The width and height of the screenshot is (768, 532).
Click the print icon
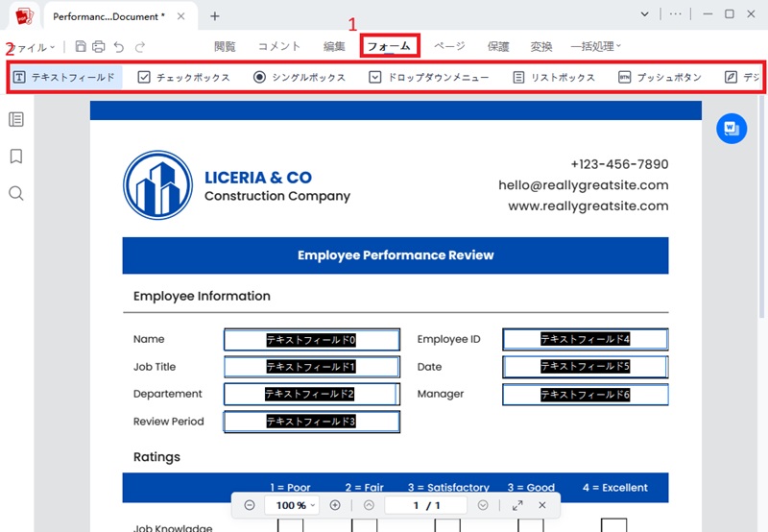(99, 46)
